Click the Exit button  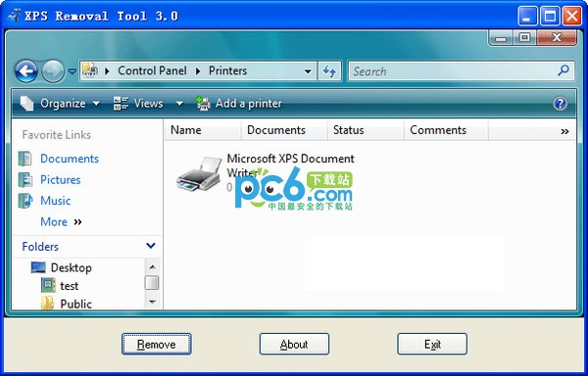coord(432,344)
